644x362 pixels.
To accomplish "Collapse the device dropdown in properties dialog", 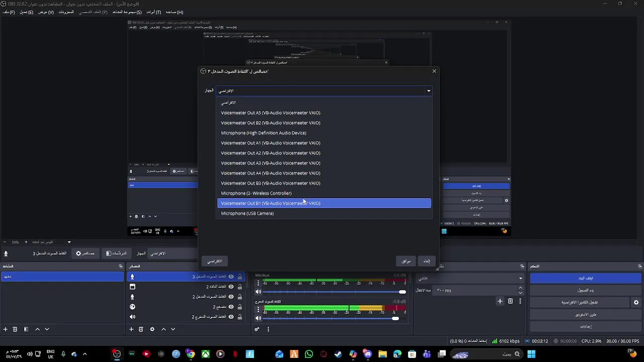I will click(x=429, y=91).
